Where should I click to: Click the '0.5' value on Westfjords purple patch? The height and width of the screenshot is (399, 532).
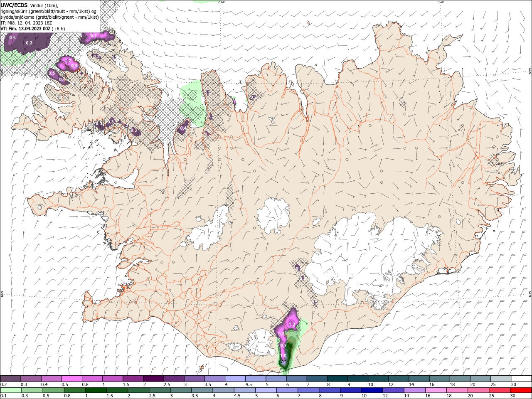tap(52, 73)
